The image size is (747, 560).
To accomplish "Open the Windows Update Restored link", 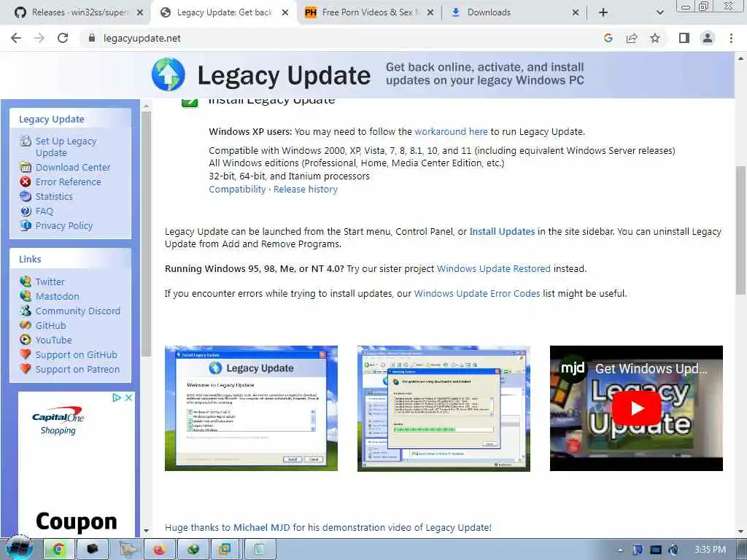I will (494, 268).
